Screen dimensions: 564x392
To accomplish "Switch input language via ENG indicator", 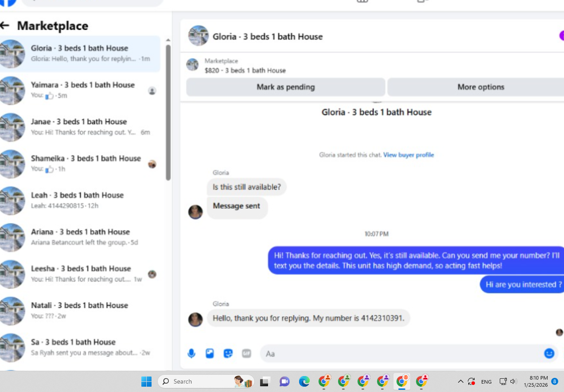I will [486, 381].
